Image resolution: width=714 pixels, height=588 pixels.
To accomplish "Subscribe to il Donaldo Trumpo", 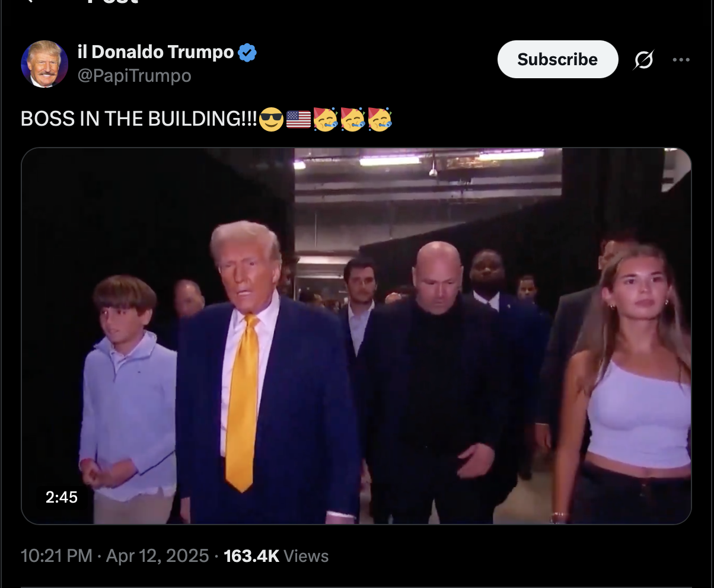I will (x=557, y=59).
